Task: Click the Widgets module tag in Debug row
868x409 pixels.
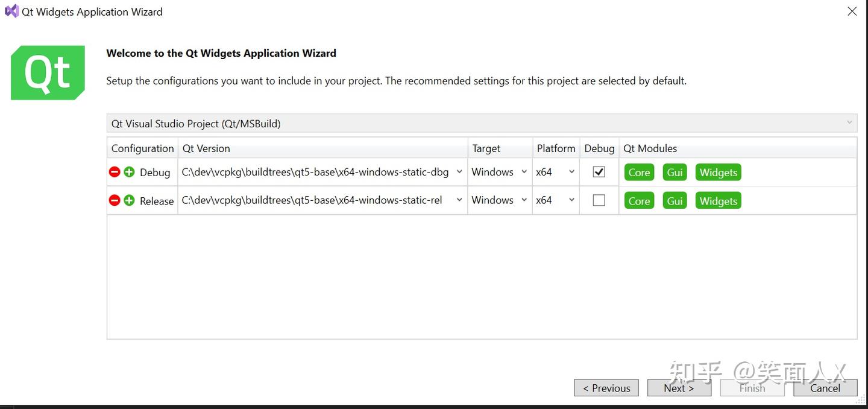Action: click(x=718, y=173)
